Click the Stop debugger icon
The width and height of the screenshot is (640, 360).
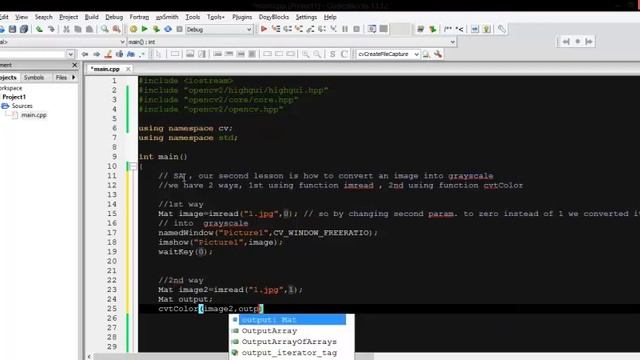pos(356,29)
